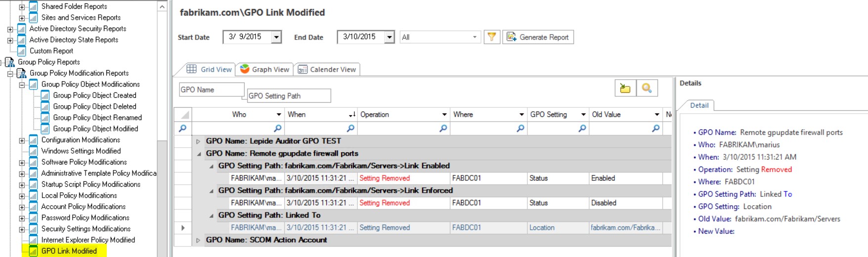Click search icon in Operation filter cell

[x=443, y=128]
